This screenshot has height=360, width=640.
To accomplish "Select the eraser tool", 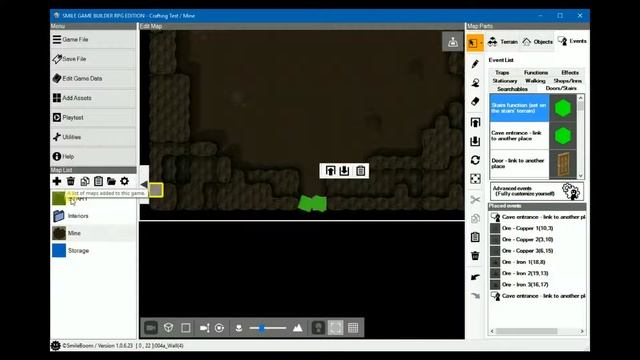I will click(x=475, y=102).
